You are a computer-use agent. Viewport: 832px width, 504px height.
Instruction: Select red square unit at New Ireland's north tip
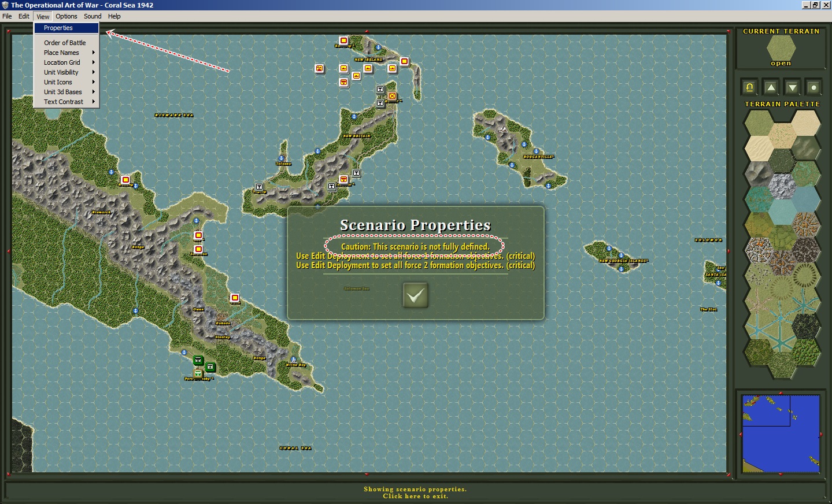[x=343, y=40]
